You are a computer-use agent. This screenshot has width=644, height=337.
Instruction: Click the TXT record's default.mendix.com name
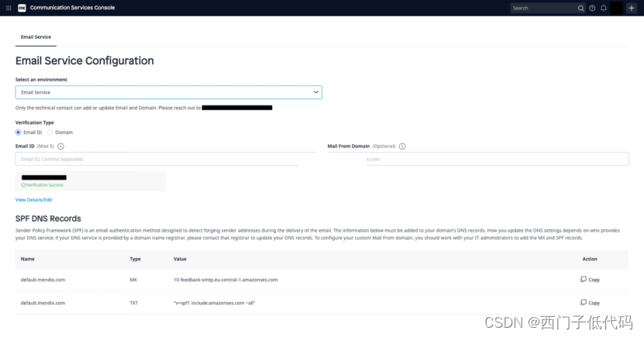(x=43, y=303)
